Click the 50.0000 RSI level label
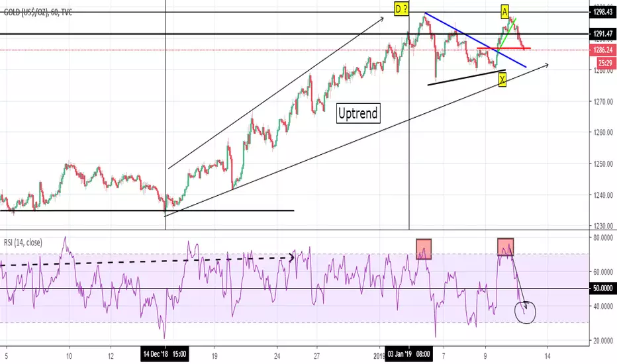 coord(603,289)
